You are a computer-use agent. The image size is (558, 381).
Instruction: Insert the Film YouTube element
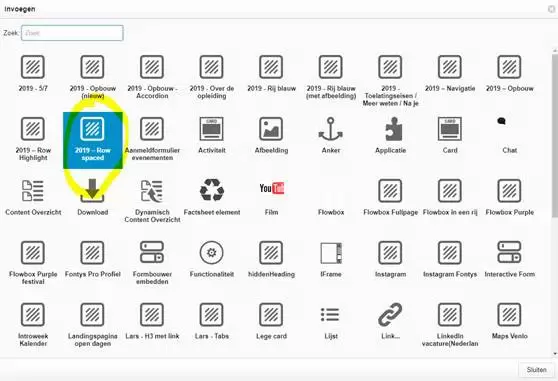pyautogui.click(x=272, y=188)
